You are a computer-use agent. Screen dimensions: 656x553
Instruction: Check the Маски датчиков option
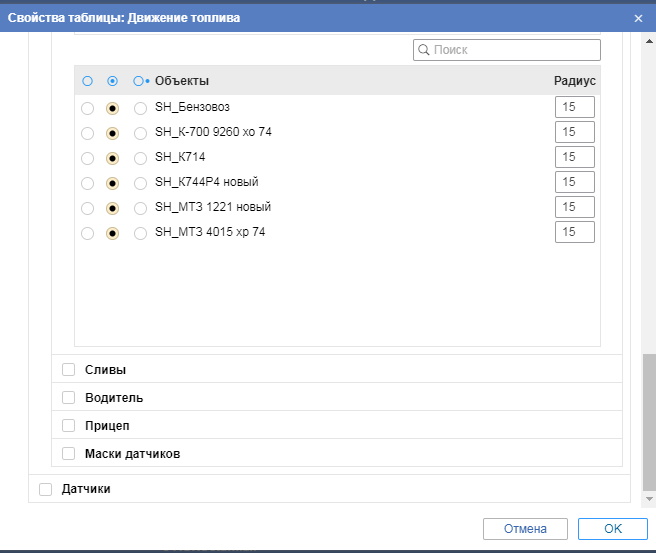tap(69, 453)
